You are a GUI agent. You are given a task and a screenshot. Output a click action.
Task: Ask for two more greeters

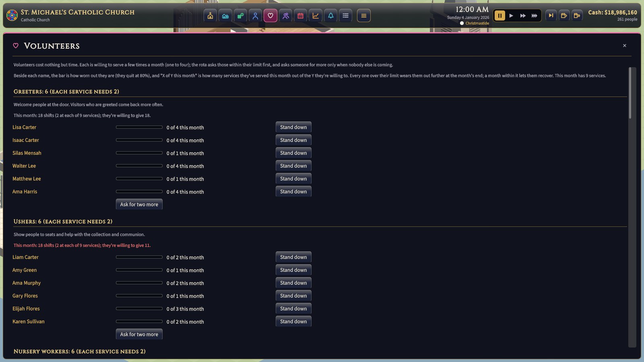(x=139, y=204)
